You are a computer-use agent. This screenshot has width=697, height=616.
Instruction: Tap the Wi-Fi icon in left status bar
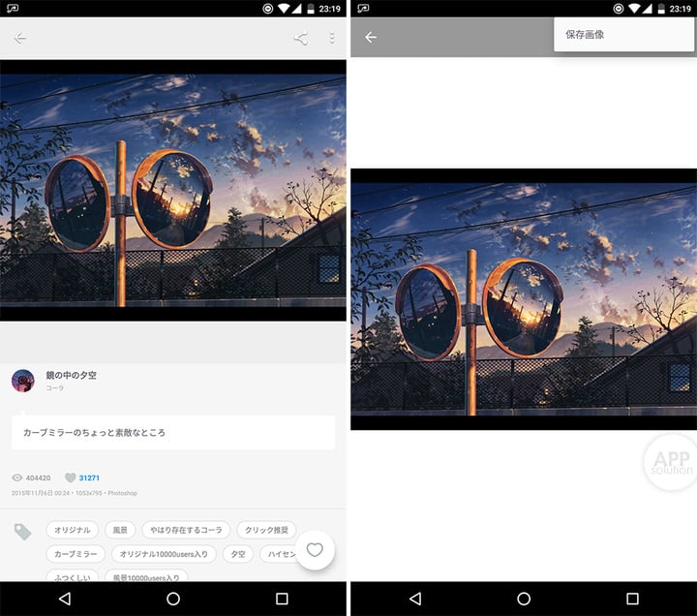point(283,9)
